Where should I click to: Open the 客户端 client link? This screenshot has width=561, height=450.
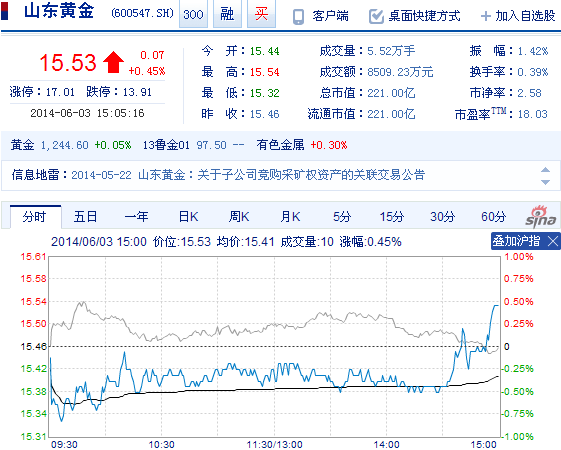(330, 16)
